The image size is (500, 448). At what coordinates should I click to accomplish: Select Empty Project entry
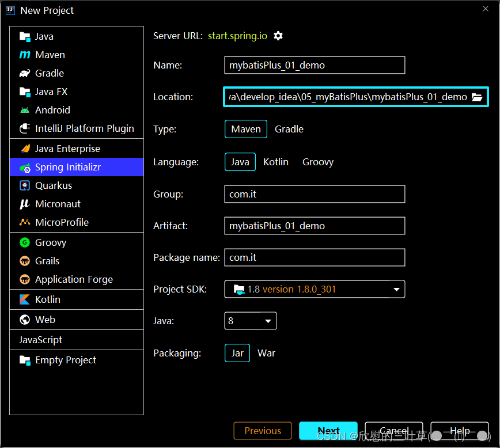[x=66, y=360]
